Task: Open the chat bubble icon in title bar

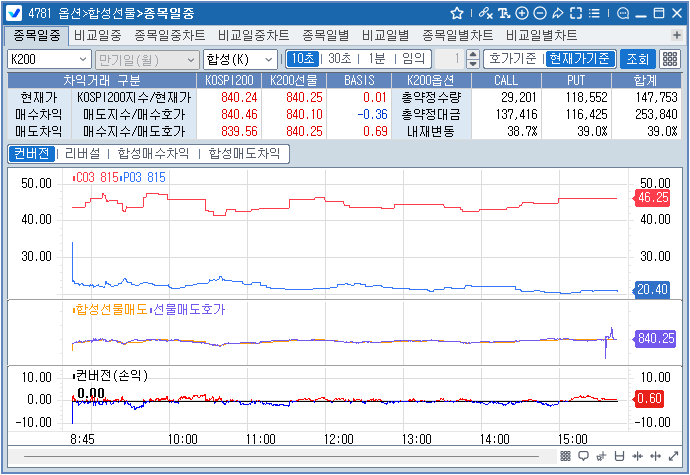Action: pyautogui.click(x=623, y=13)
